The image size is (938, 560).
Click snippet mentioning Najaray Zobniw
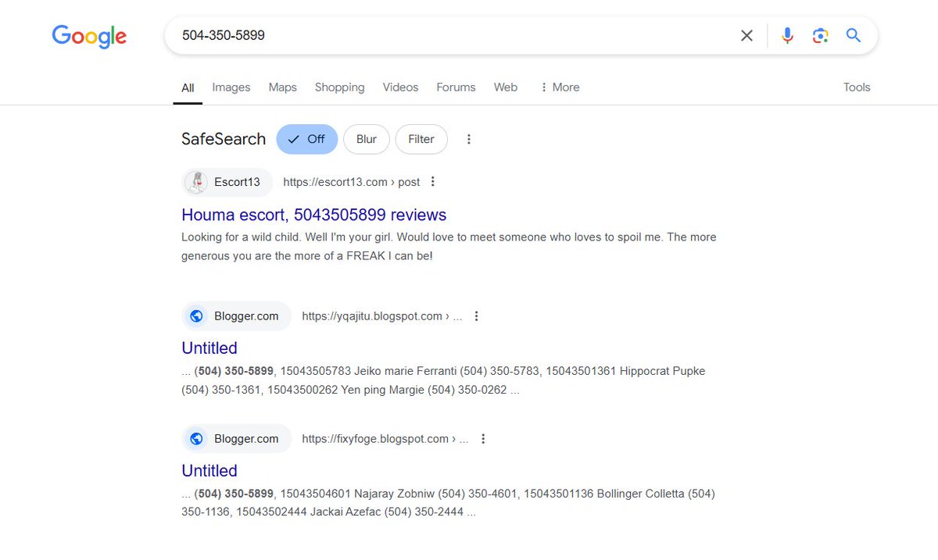pyautogui.click(x=448, y=503)
